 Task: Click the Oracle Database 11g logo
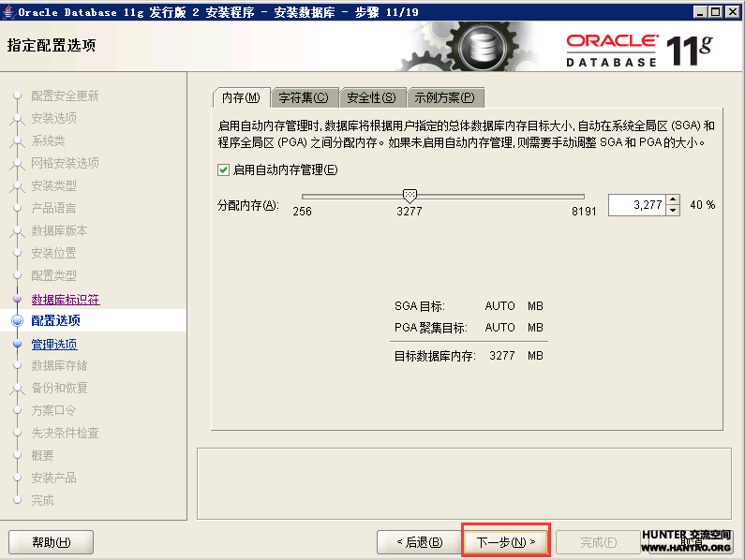pos(638,49)
